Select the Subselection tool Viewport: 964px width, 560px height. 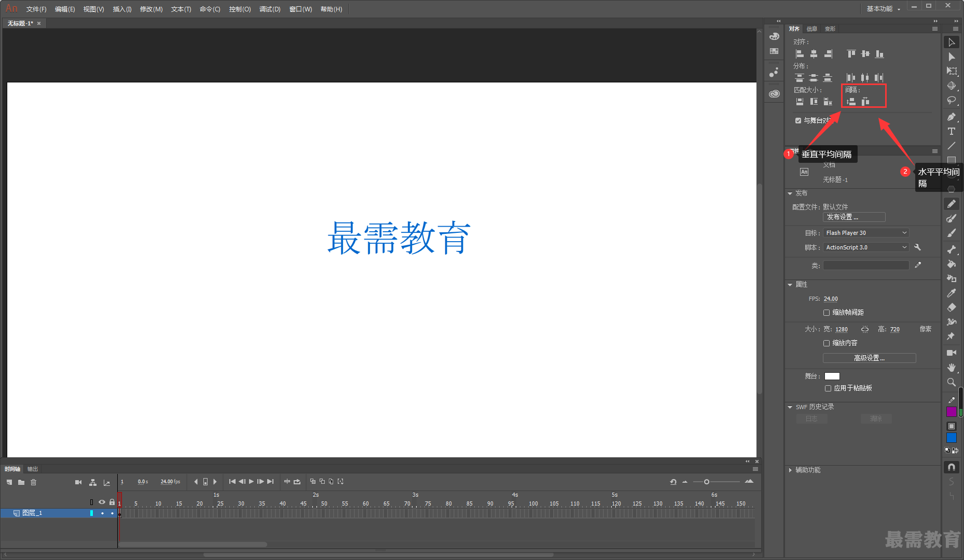tap(952, 57)
